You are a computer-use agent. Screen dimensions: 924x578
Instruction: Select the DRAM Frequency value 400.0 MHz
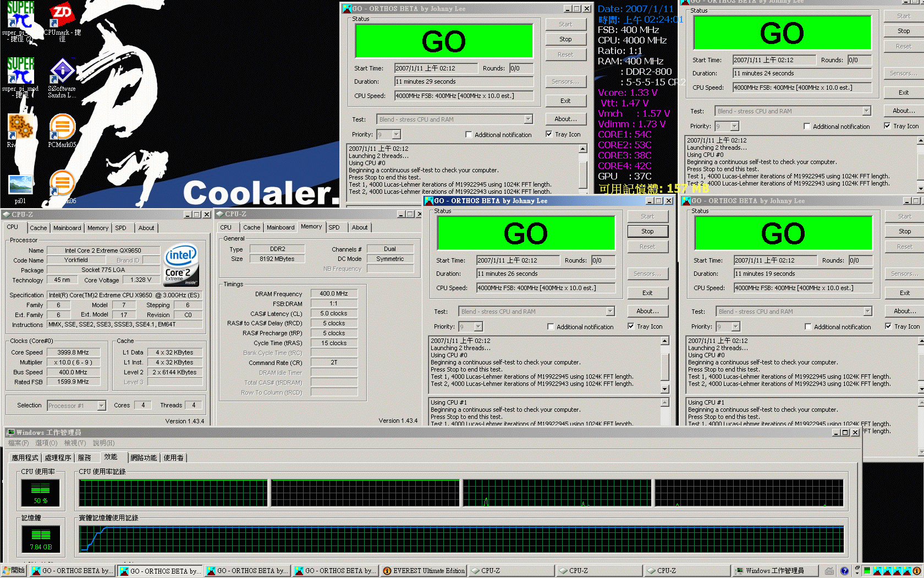[334, 293]
